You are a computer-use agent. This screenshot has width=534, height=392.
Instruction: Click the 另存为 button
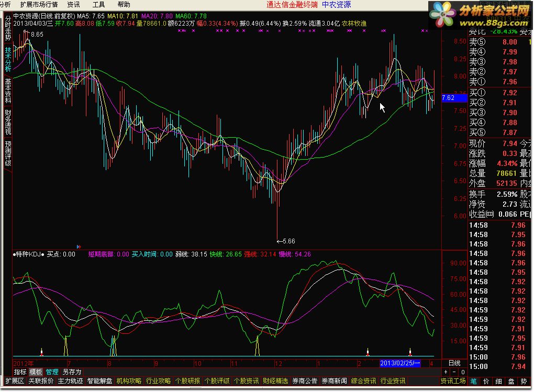tap(72, 372)
